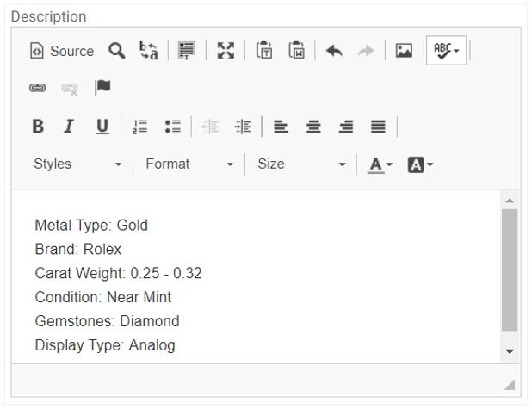Click the 'Carat Weight: 0.25 - 0.32' line
Viewport: 532px width, 409px height.
(119, 273)
